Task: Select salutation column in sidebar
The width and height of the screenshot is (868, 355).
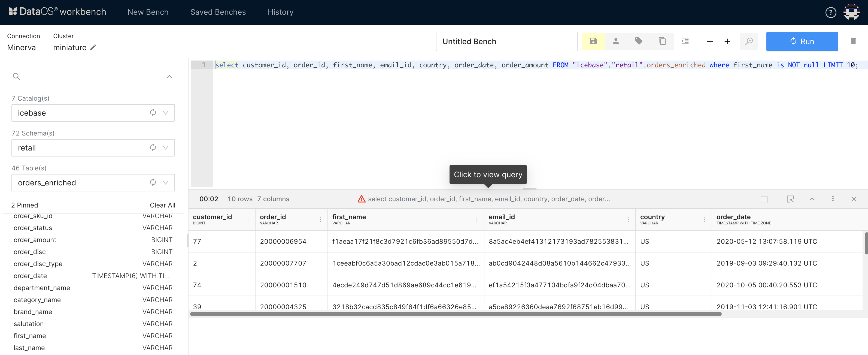Action: point(93,324)
